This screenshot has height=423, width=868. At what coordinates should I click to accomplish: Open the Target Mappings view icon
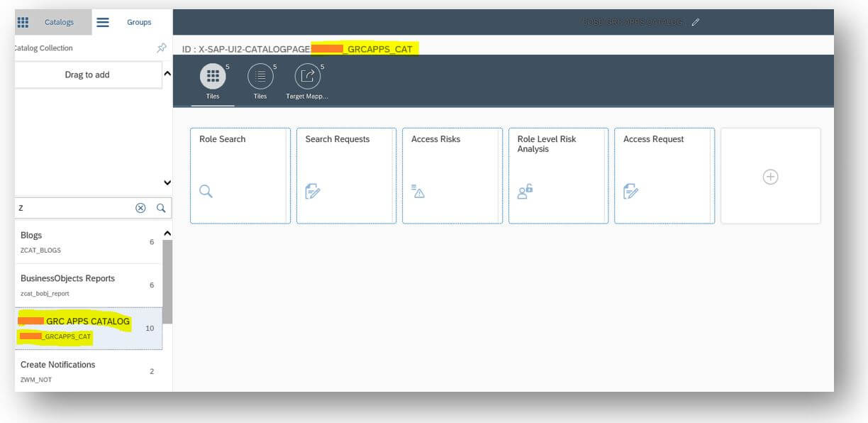pos(306,76)
